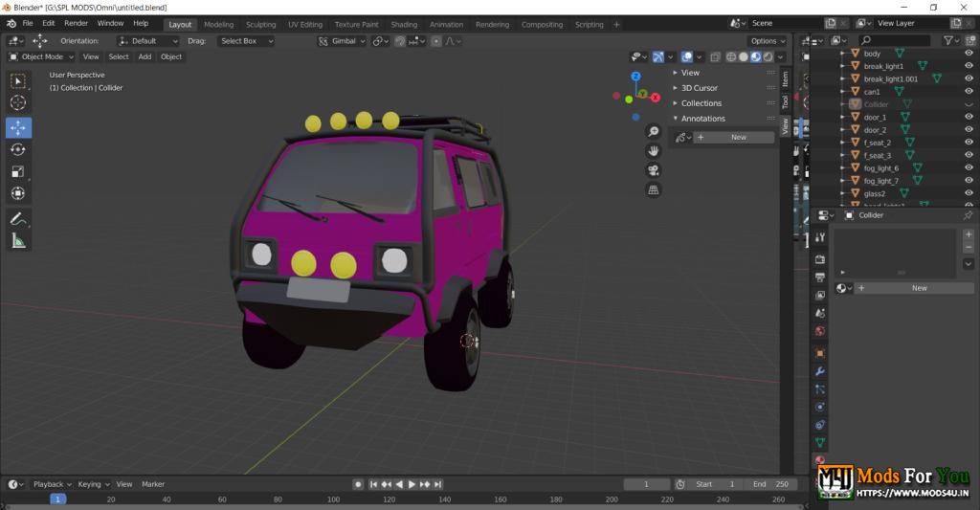Open Modifier properties wrench tab
Image resolution: width=980 pixels, height=510 pixels.
(x=820, y=371)
